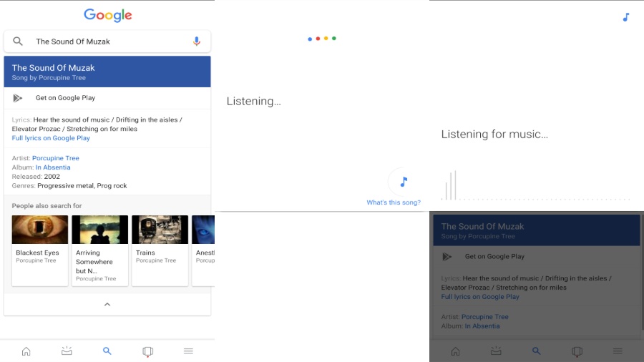This screenshot has width=644, height=362.
Task: Click the Released 2002 text
Action: click(36, 177)
